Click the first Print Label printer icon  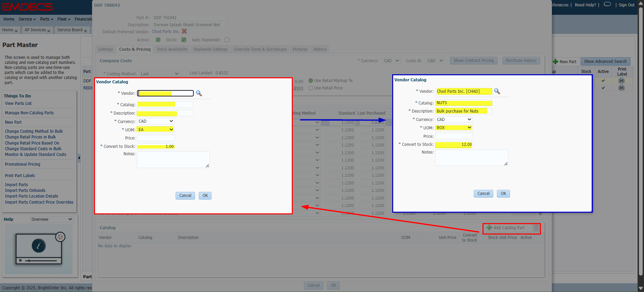pos(622,81)
